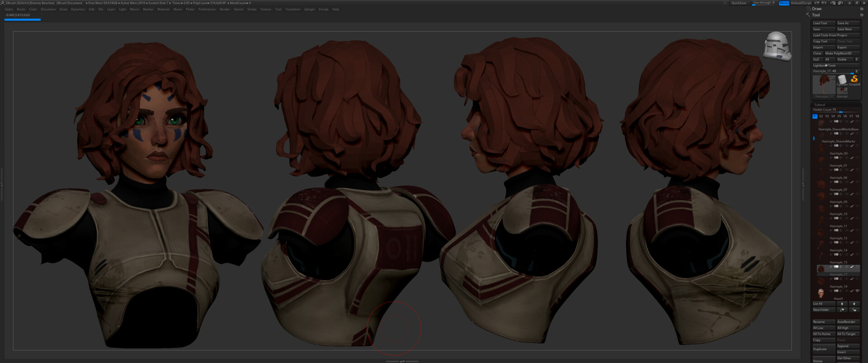Click Load Tool button

pyautogui.click(x=824, y=23)
